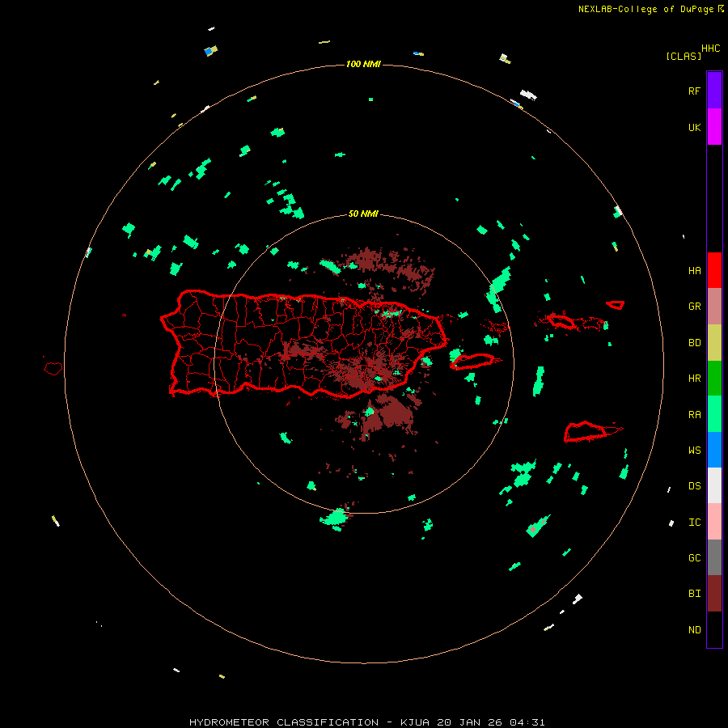
Task: Click the 'WS' legend label
Action: pyautogui.click(x=694, y=451)
